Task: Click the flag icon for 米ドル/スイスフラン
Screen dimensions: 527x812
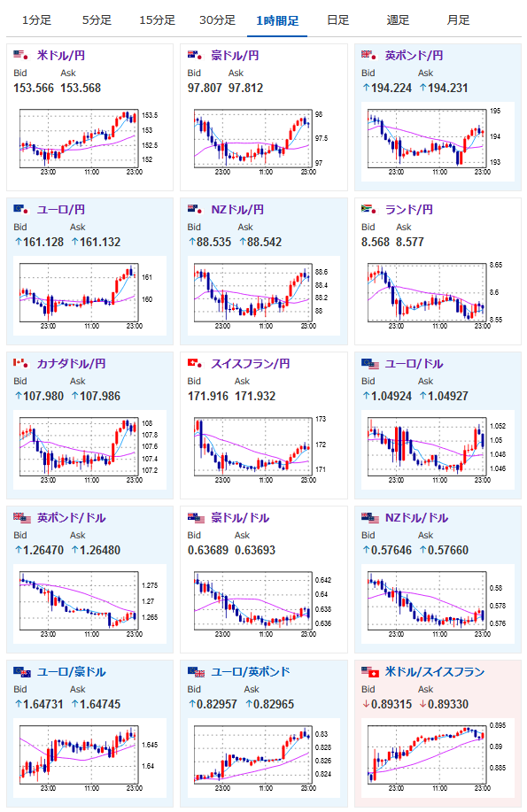Action: point(370,672)
